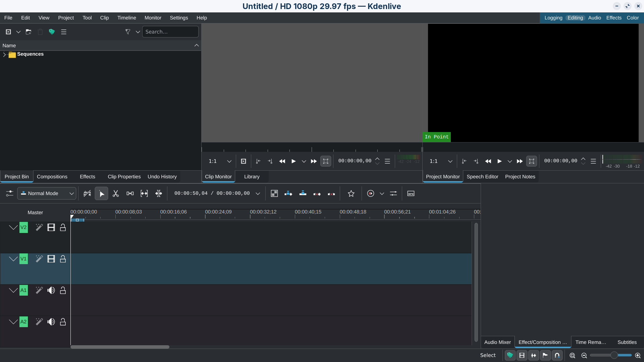Select the Razor (scissors) tool

[116, 194]
